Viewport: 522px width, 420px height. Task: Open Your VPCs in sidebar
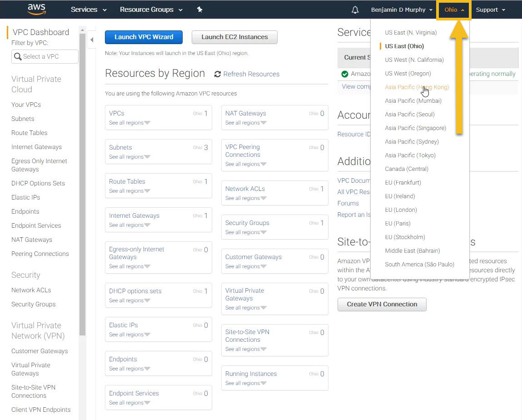(26, 105)
